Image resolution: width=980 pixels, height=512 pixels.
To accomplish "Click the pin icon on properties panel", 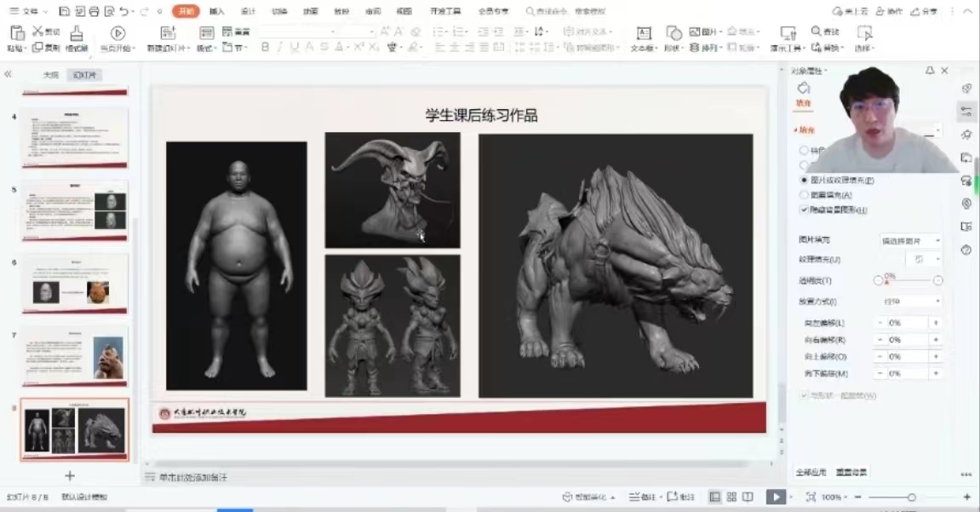I will 930,71.
